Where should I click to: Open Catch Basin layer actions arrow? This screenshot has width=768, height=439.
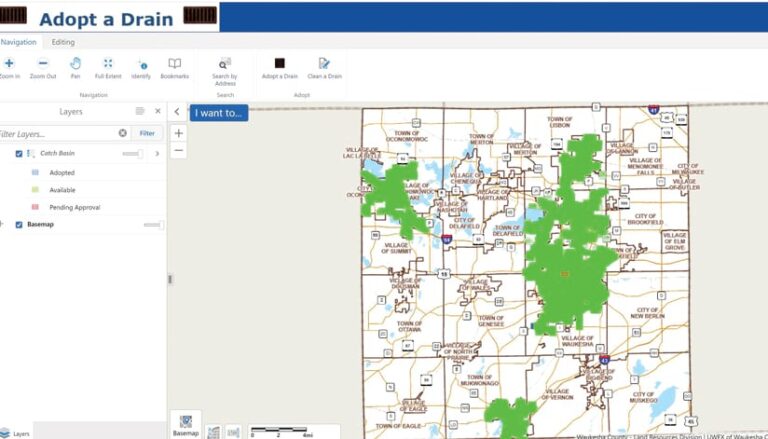[x=157, y=153]
